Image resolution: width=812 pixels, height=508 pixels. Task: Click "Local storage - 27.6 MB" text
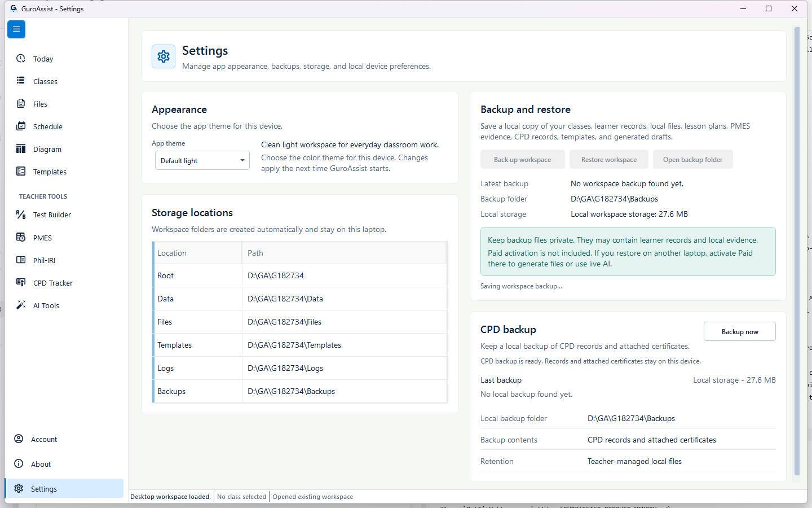tap(734, 380)
